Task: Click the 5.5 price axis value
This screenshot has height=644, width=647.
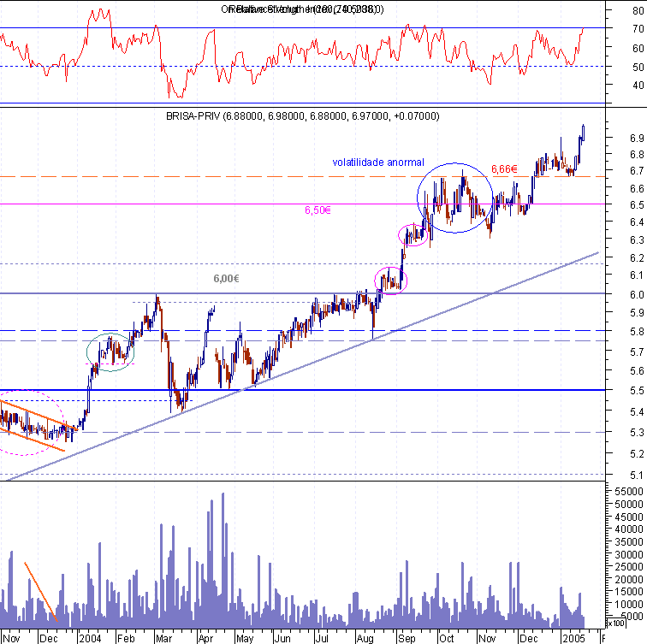Action: click(x=637, y=391)
